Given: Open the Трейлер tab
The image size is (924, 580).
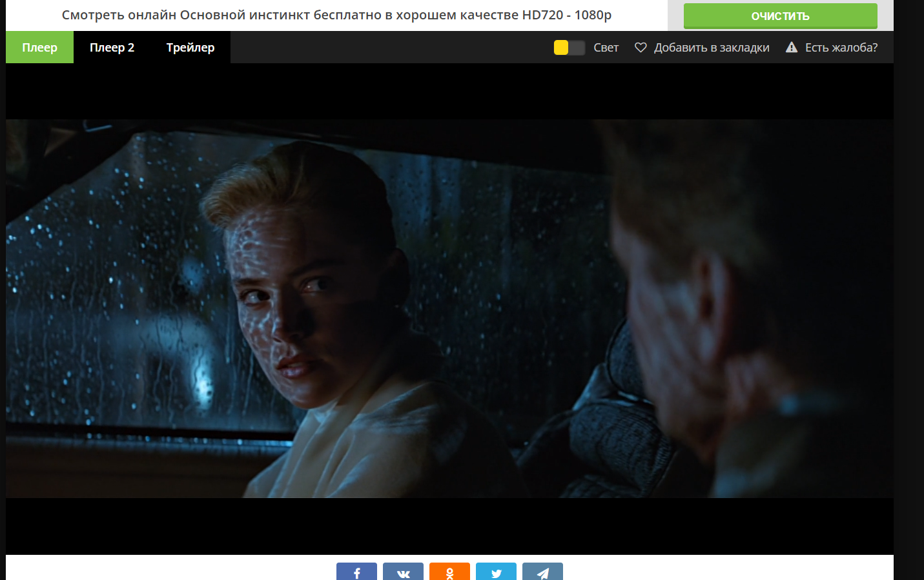Looking at the screenshot, I should (x=190, y=47).
